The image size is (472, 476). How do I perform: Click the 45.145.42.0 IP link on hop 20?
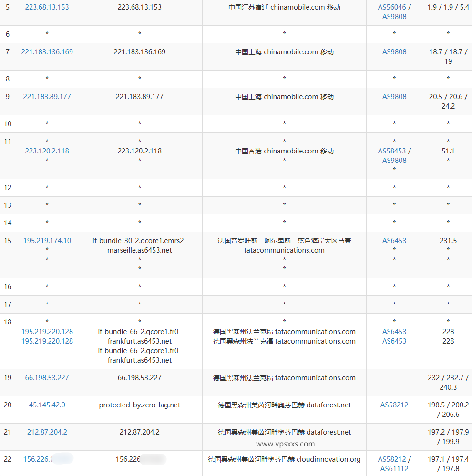[x=46, y=405]
